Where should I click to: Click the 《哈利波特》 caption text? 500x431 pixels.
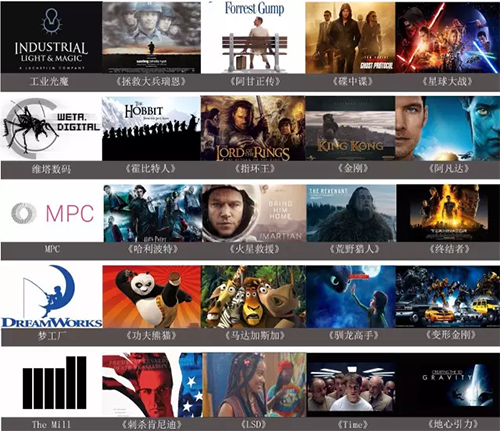pyautogui.click(x=153, y=249)
